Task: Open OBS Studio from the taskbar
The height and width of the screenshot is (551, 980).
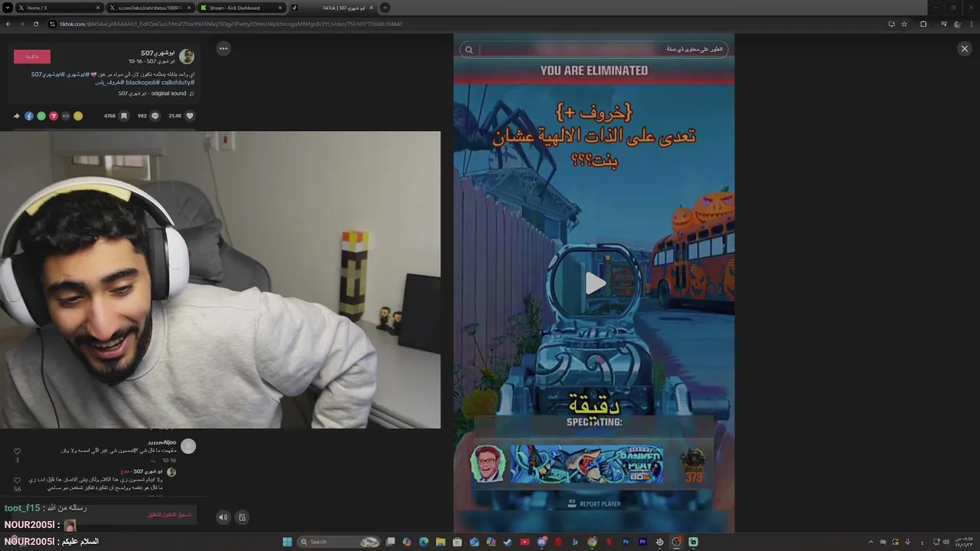Action: click(676, 542)
